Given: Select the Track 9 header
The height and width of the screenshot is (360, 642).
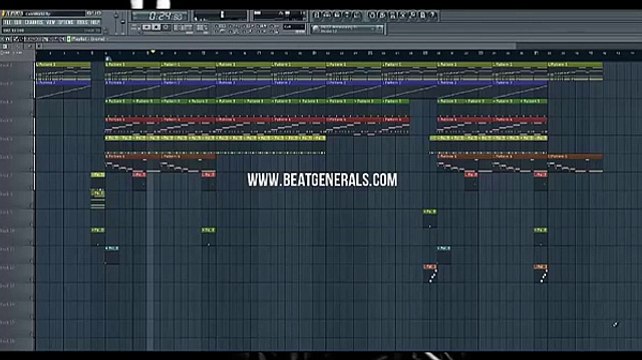Looking at the screenshot, I should point(17,218).
